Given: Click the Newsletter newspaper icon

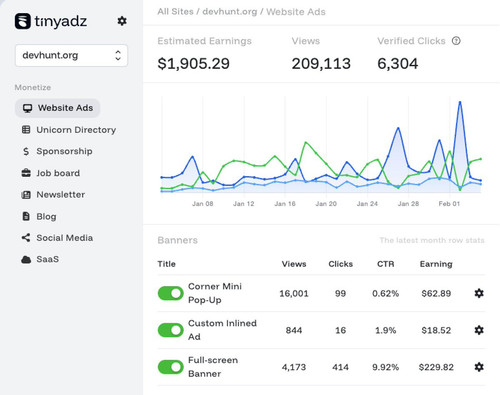Looking at the screenshot, I should tap(26, 195).
